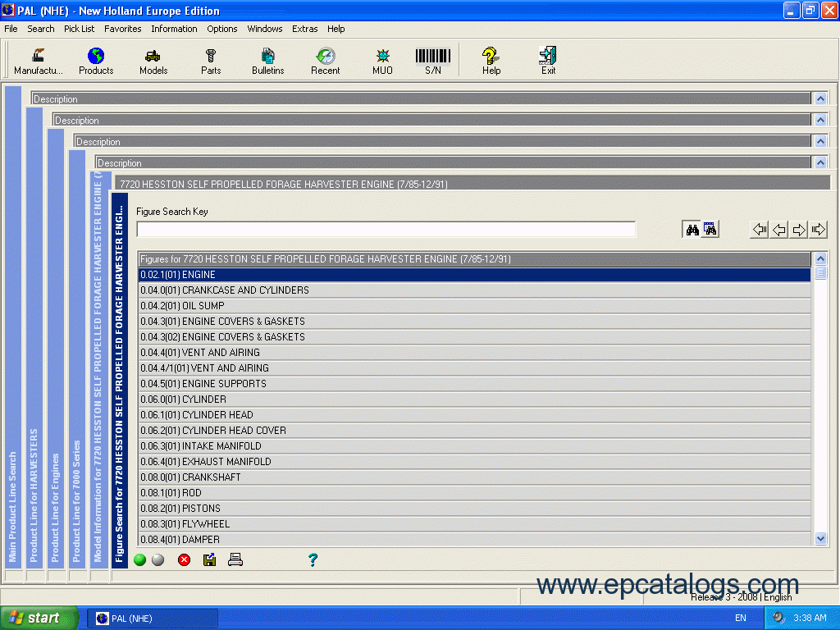This screenshot has height=630, width=840.
Task: Go to last figure arrow button
Action: [x=818, y=230]
